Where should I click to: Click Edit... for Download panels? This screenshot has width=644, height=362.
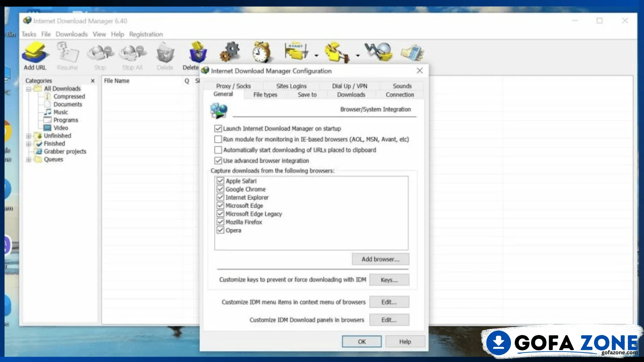[389, 320]
